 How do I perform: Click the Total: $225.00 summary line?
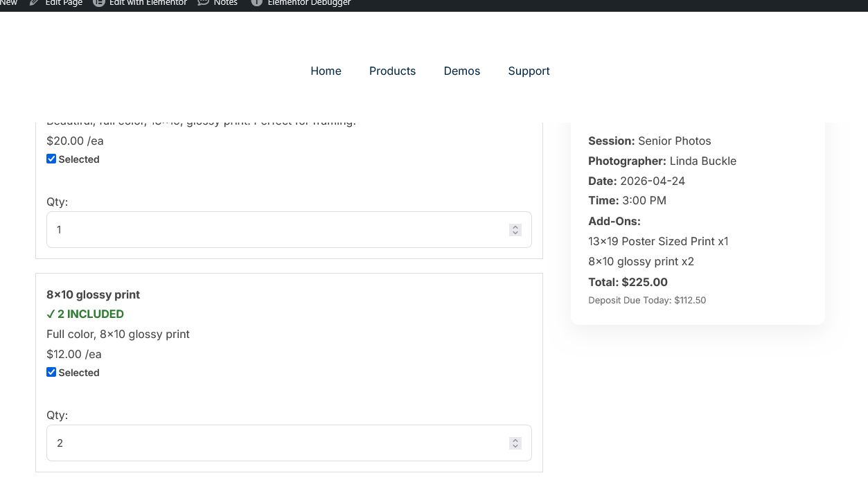point(628,282)
